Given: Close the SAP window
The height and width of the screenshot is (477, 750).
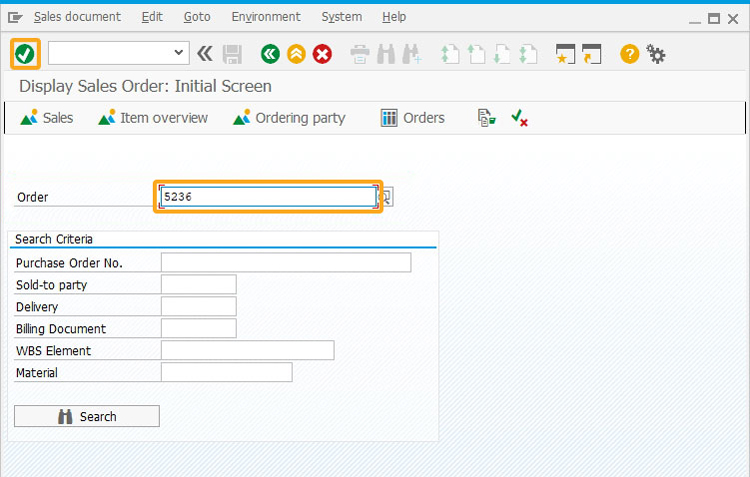Looking at the screenshot, I should click(x=733, y=19).
